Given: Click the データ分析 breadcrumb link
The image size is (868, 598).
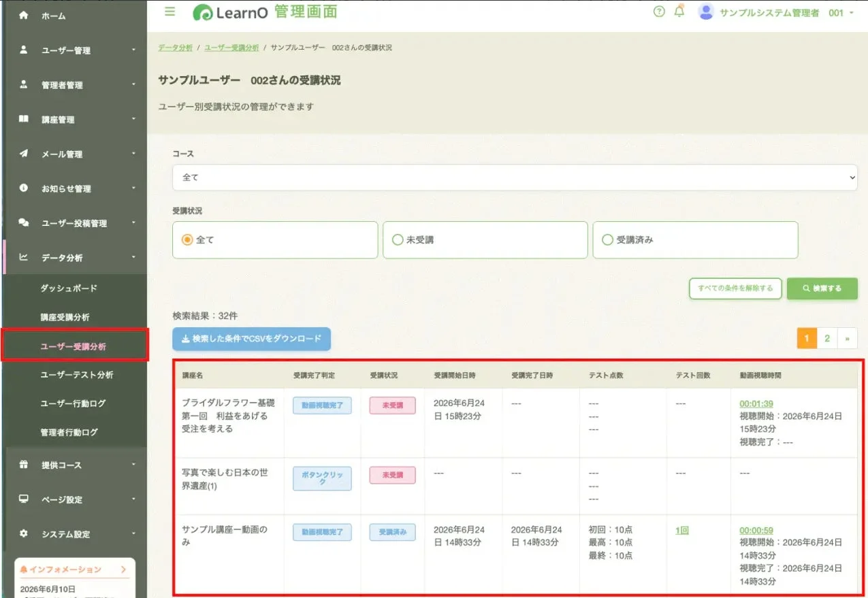Looking at the screenshot, I should coord(175,48).
